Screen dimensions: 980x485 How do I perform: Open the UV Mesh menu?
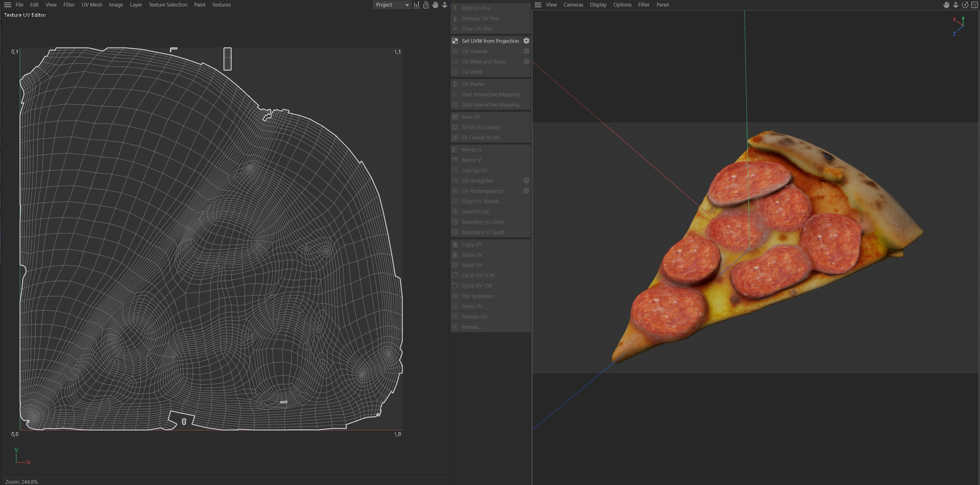point(92,5)
